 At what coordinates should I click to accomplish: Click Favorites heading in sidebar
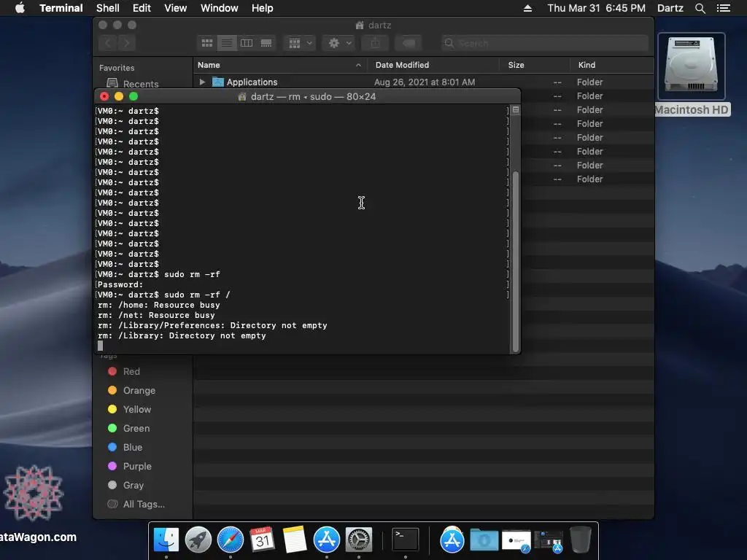(117, 68)
